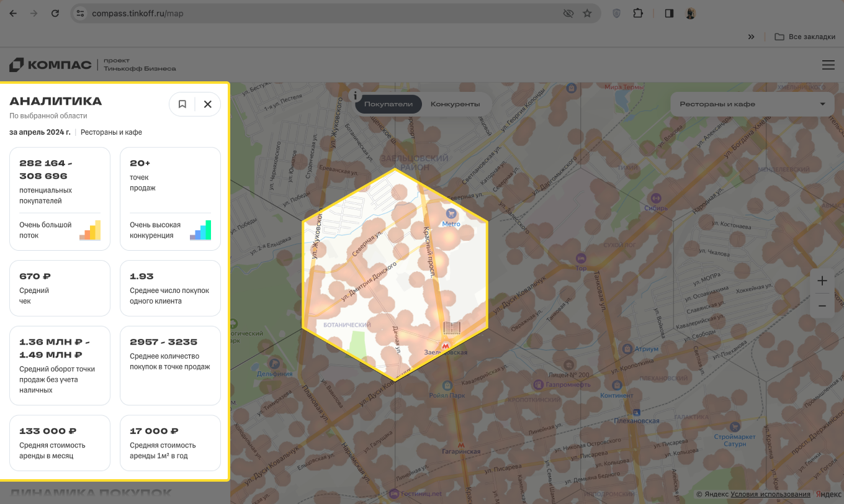Zoom in on the map
This screenshot has width=844, height=504.
[x=822, y=281]
